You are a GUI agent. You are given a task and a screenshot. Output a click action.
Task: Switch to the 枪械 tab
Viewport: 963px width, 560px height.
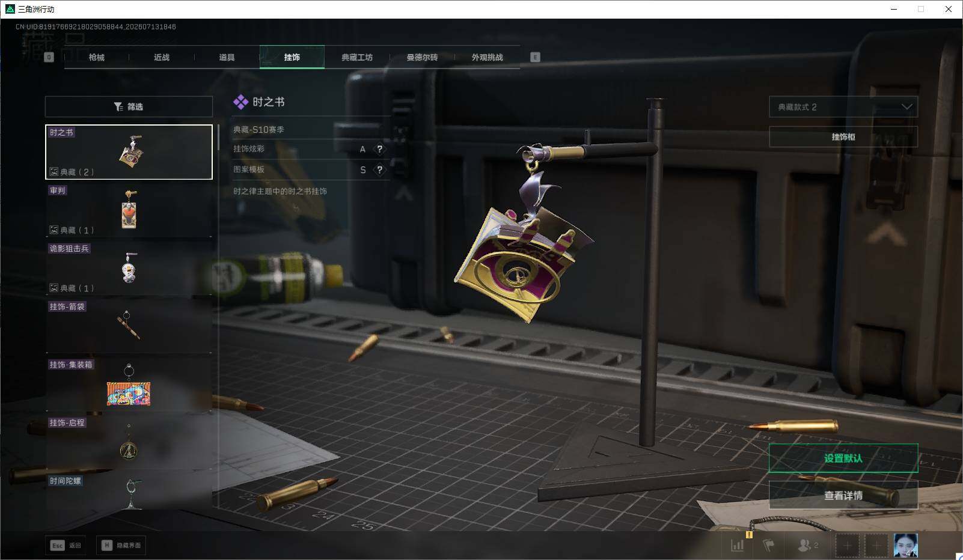click(x=96, y=57)
